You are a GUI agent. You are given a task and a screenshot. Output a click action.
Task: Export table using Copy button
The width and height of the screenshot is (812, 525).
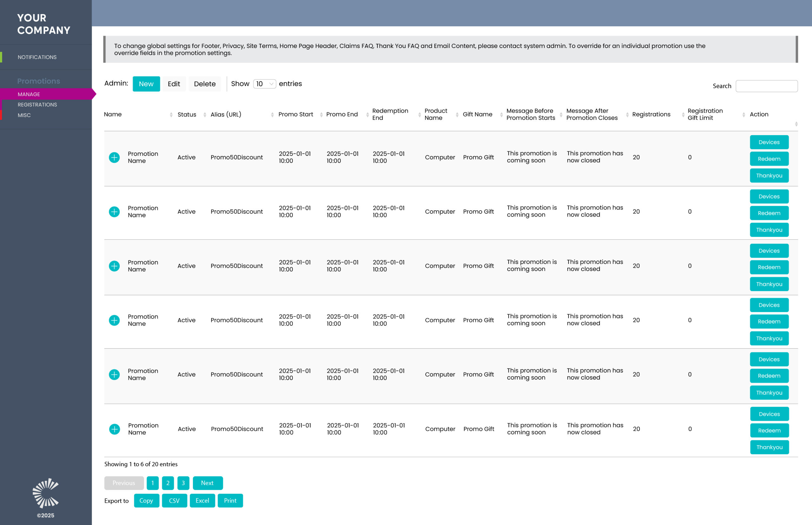coord(146,501)
